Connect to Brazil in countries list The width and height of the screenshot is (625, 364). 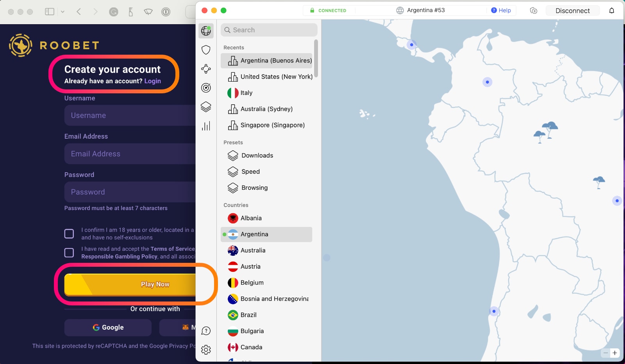coord(266,315)
